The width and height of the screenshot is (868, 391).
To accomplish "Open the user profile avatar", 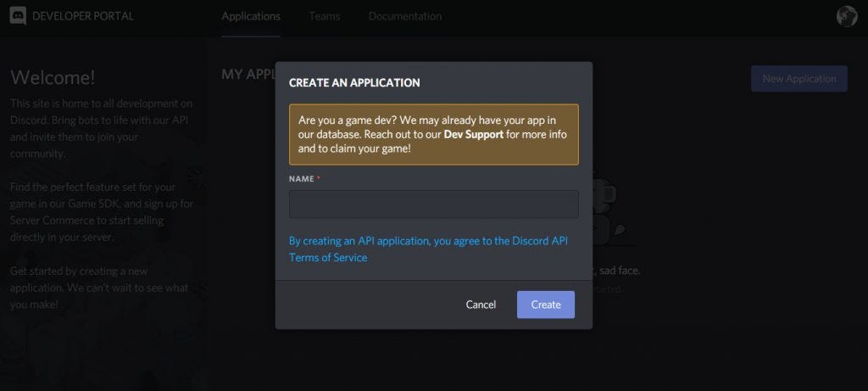I will [x=847, y=16].
